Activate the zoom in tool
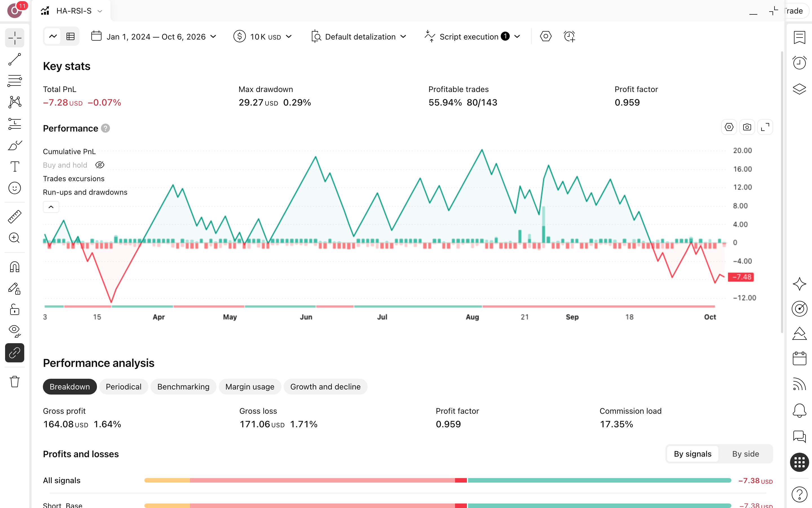 [14, 238]
